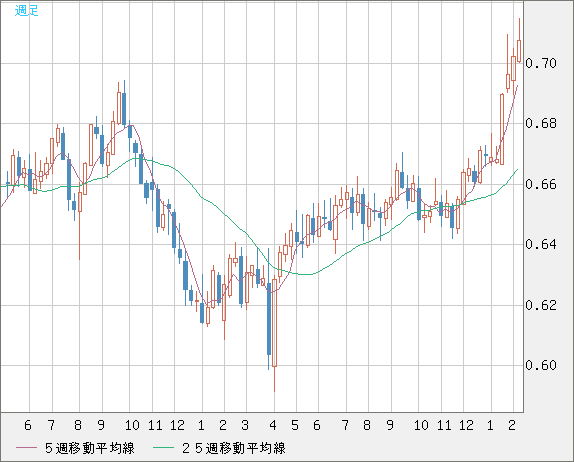The height and width of the screenshot is (462, 574).
Task: Click the 25週移動平均線 legend label
Action: point(234,448)
